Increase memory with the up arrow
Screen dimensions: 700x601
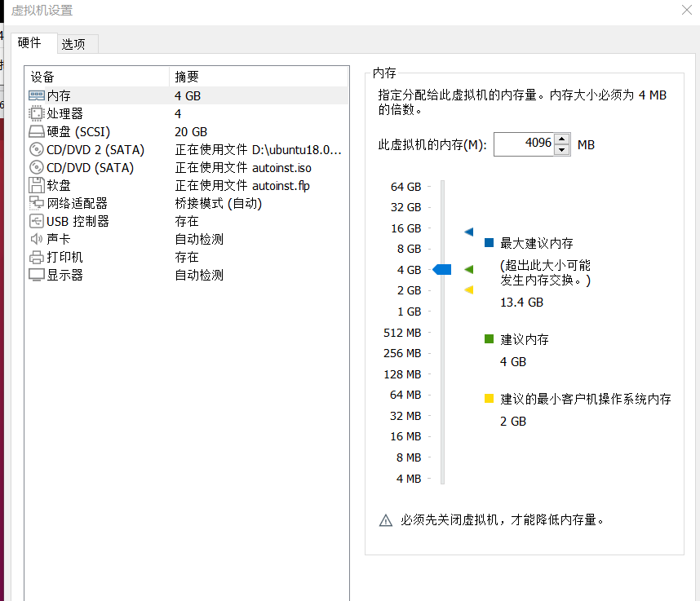tap(561, 139)
